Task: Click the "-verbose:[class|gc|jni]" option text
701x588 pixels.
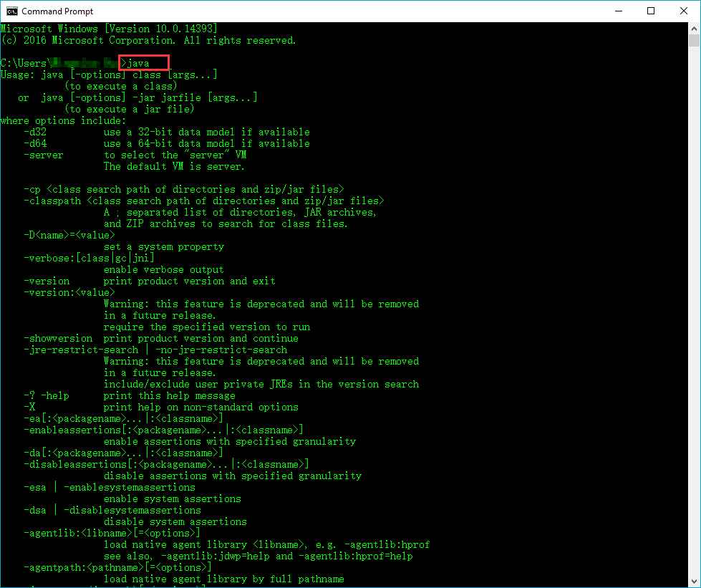Action: pos(89,259)
